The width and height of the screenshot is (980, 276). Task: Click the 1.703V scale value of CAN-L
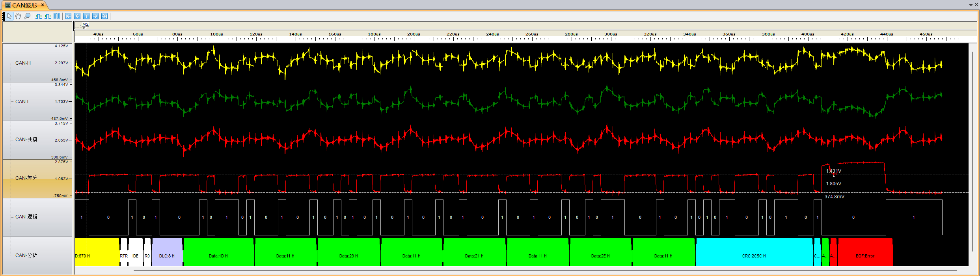[61, 102]
